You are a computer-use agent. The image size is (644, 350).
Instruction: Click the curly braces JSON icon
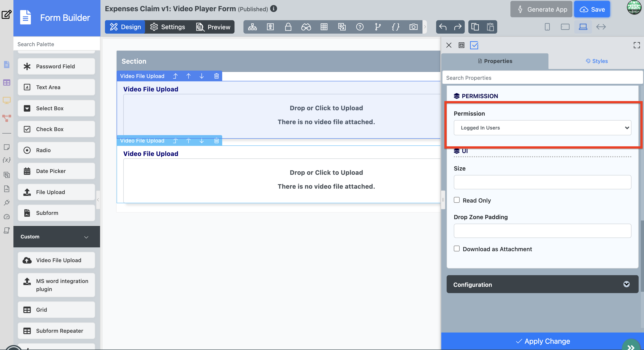pyautogui.click(x=395, y=27)
